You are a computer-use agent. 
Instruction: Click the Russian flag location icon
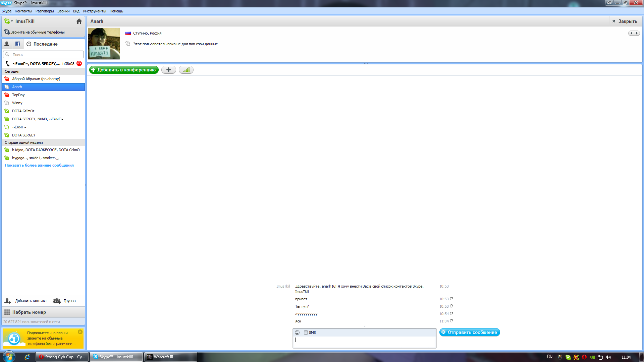[128, 33]
